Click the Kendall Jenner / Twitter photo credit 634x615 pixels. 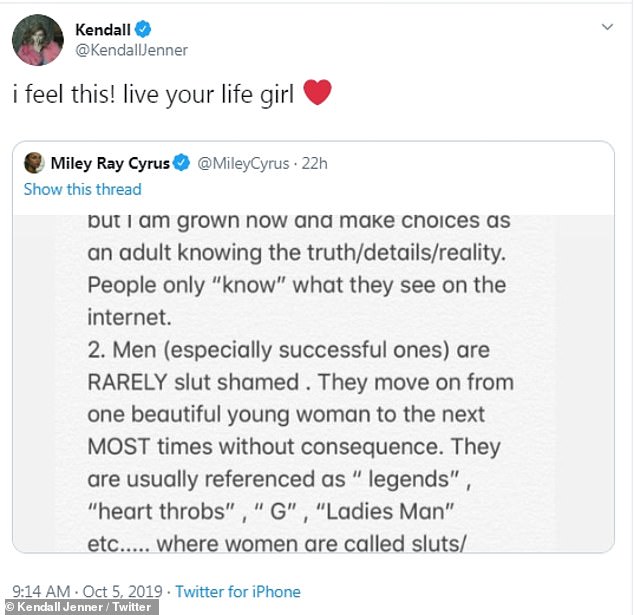[78, 607]
